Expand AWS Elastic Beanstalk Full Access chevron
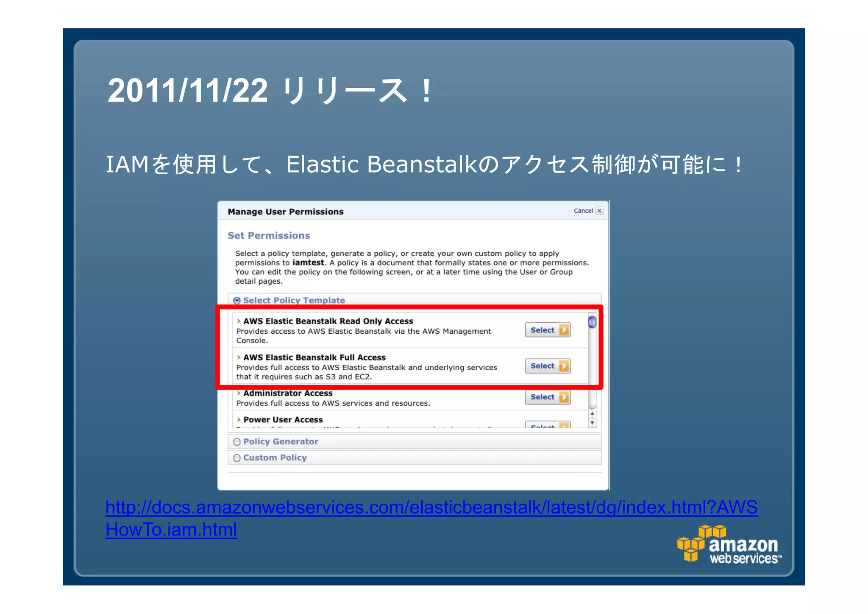This screenshot has width=868, height=614. point(239,357)
